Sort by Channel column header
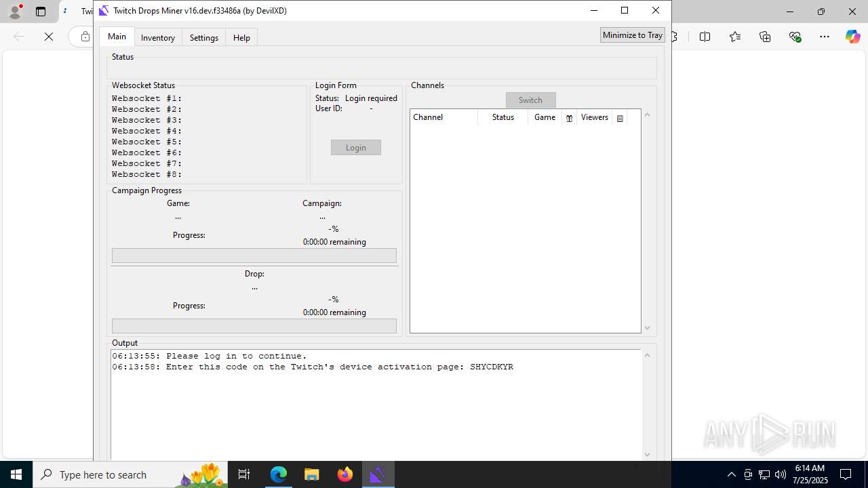 coord(443,118)
